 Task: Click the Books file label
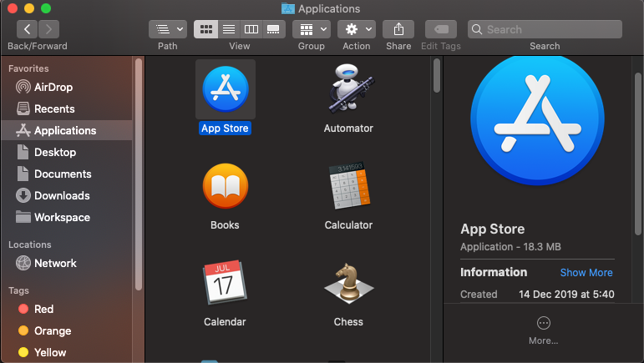click(x=225, y=224)
